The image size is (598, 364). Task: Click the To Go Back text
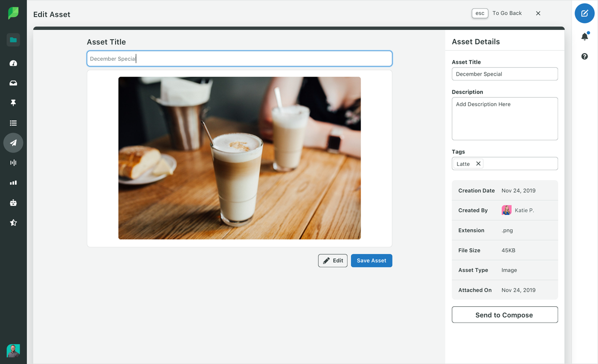(x=507, y=13)
